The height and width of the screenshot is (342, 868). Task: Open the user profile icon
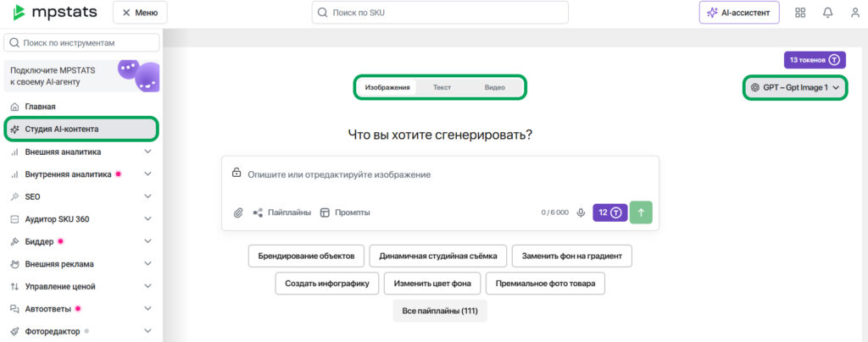855,12
